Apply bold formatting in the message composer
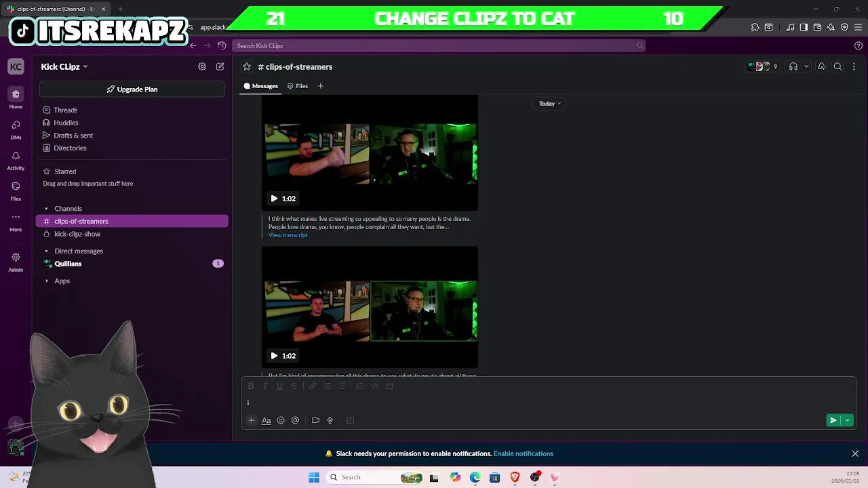 click(250, 386)
